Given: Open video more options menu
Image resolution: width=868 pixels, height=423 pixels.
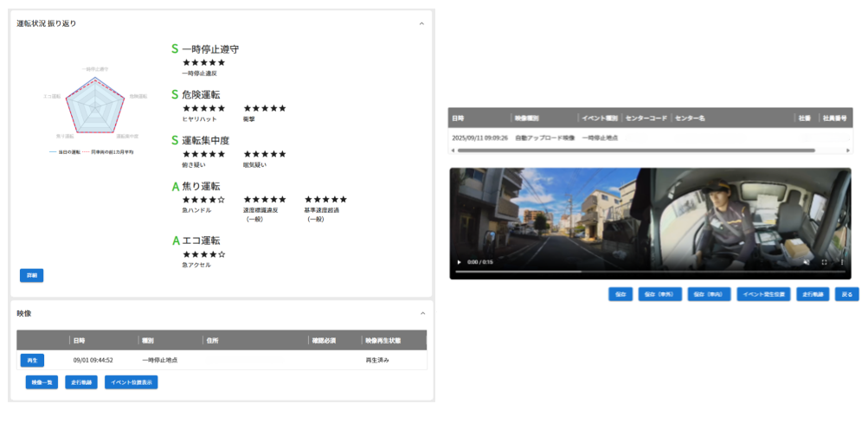Looking at the screenshot, I should pos(841,261).
